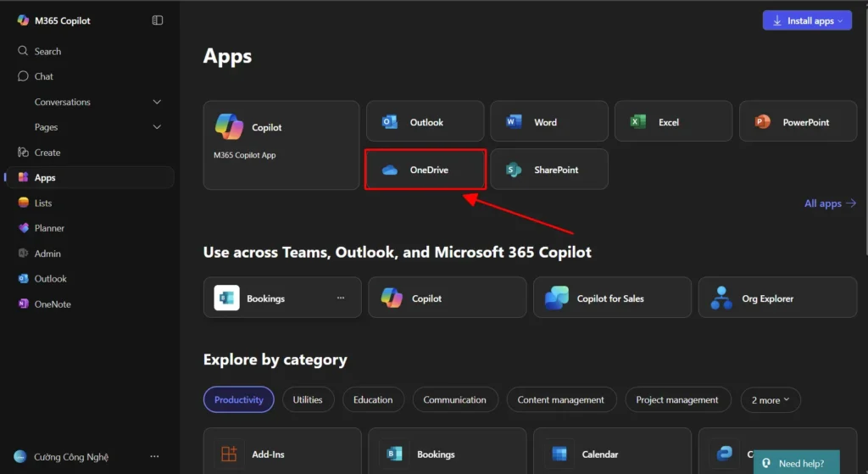
Task: Launch the PowerPoint app tile
Action: click(798, 121)
